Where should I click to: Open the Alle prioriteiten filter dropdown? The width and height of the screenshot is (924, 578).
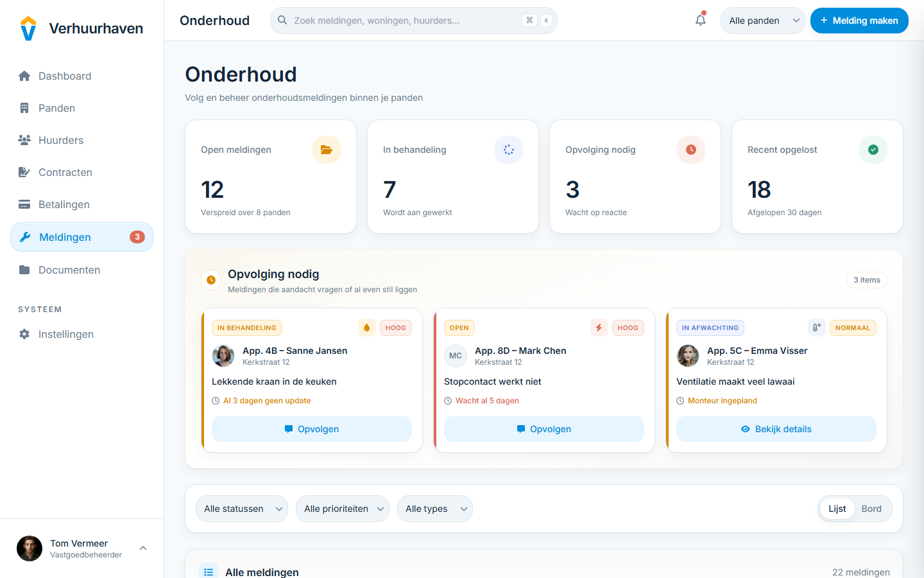[x=343, y=509]
